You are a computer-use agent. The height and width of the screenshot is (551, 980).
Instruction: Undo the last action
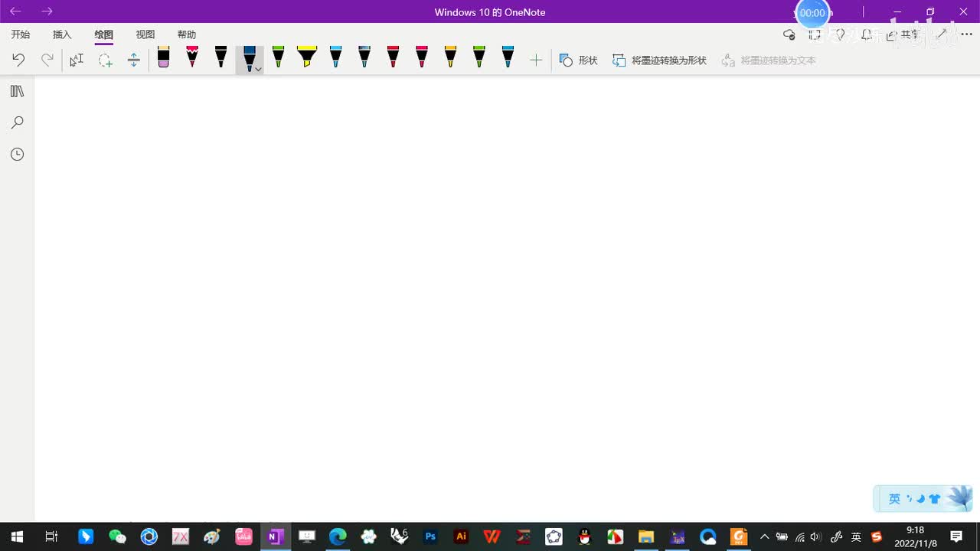click(x=18, y=60)
